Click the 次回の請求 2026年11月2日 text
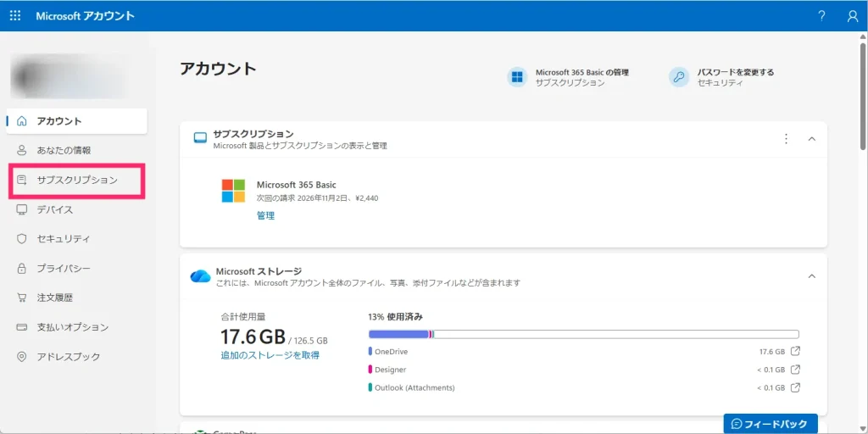Screen dimensions: 868x434 point(318,198)
